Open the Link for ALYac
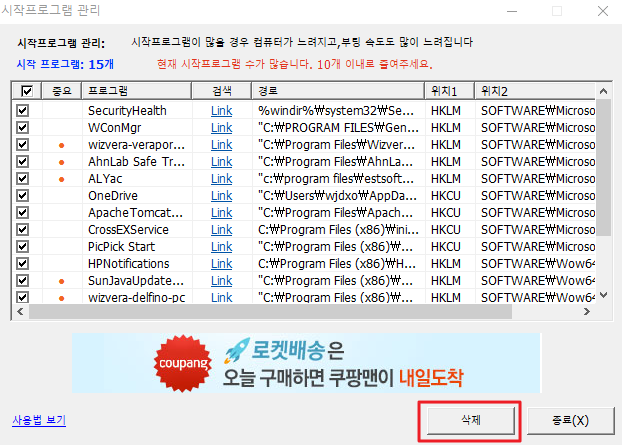This screenshot has width=622, height=445. pyautogui.click(x=221, y=179)
